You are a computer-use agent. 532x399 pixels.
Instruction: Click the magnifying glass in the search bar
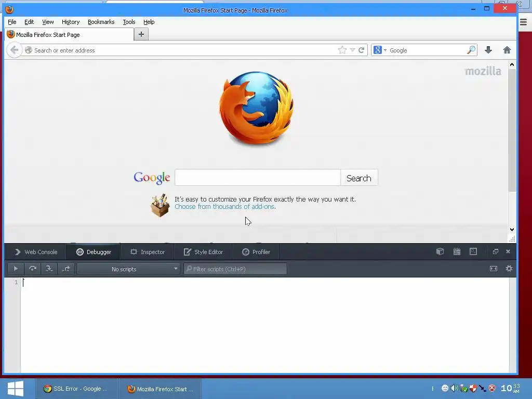point(471,50)
